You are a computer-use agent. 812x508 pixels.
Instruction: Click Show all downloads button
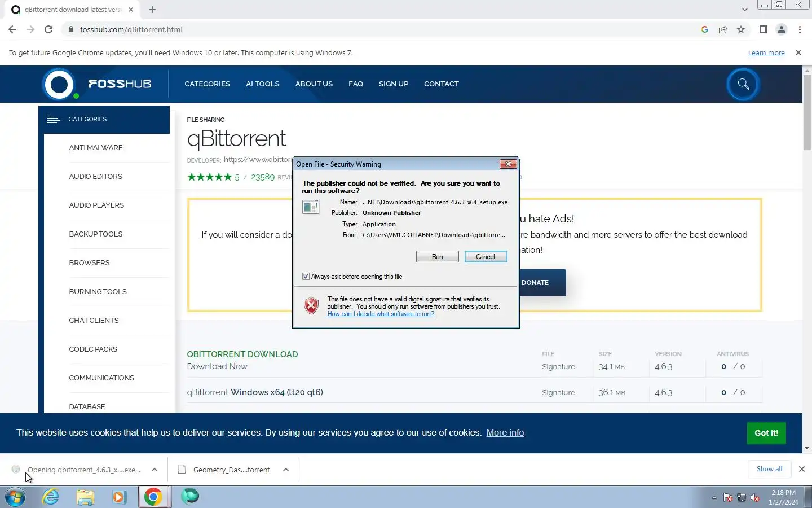point(769,469)
